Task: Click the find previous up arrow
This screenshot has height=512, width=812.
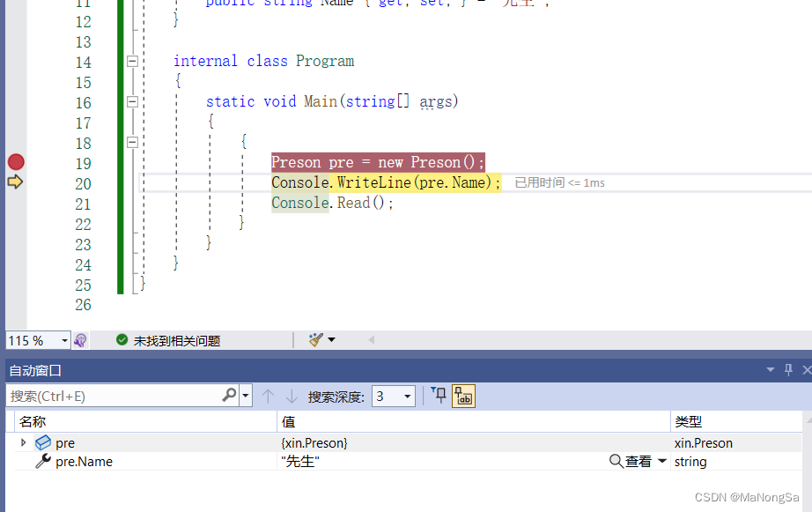Action: click(x=268, y=397)
